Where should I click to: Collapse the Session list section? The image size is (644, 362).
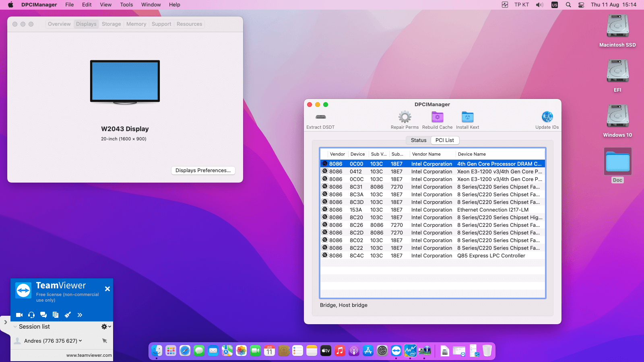click(15, 327)
